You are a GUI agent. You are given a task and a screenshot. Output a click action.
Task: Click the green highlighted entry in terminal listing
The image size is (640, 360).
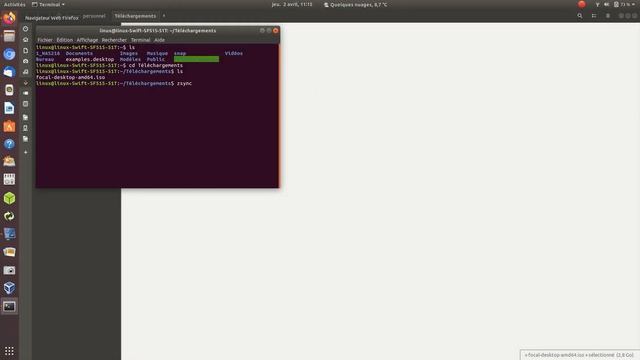point(196,59)
